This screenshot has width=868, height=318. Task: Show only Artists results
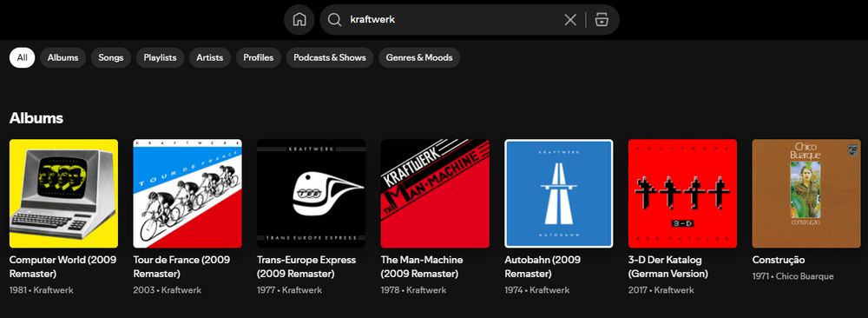tap(210, 57)
